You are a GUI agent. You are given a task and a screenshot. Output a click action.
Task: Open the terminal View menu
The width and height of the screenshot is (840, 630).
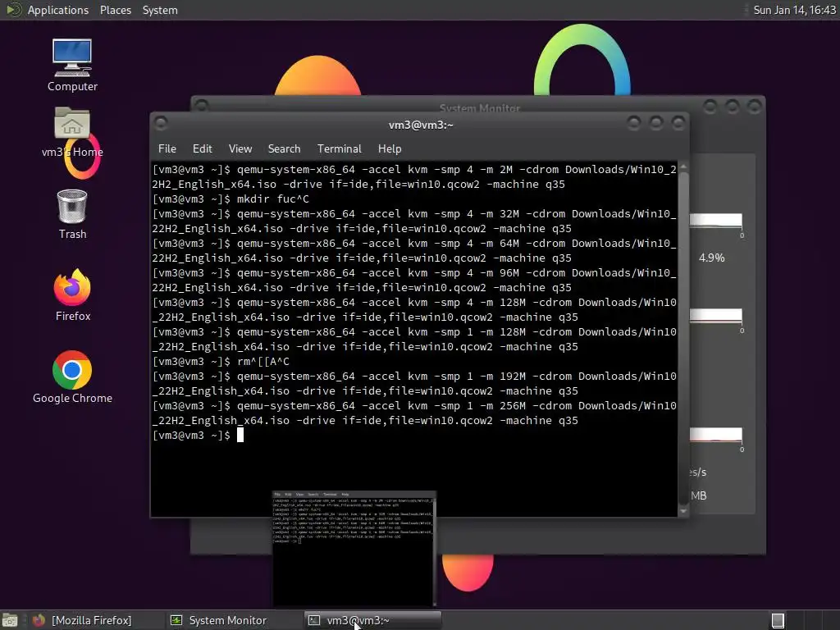point(240,149)
